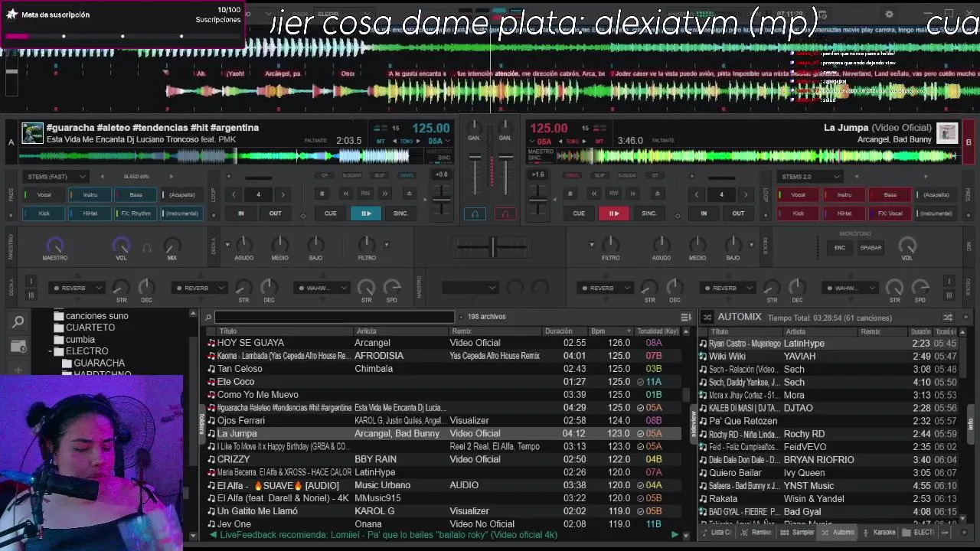Click deck B album art thumbnail
This screenshot has width=980, height=551.
[947, 133]
